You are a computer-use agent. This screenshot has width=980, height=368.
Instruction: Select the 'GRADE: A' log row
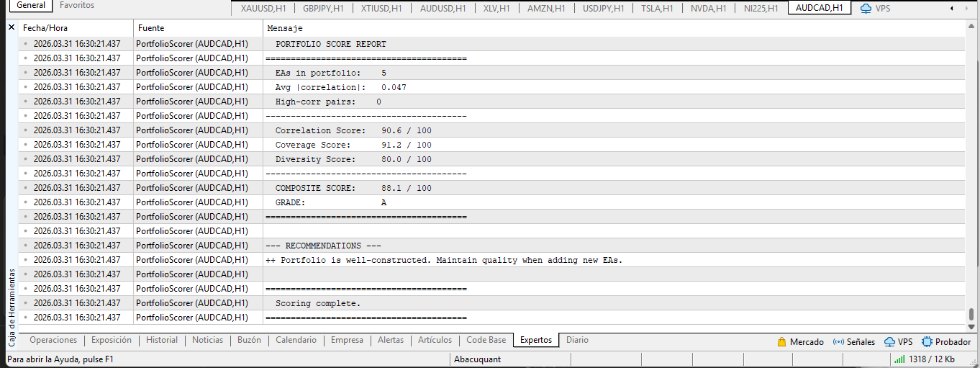(491, 202)
